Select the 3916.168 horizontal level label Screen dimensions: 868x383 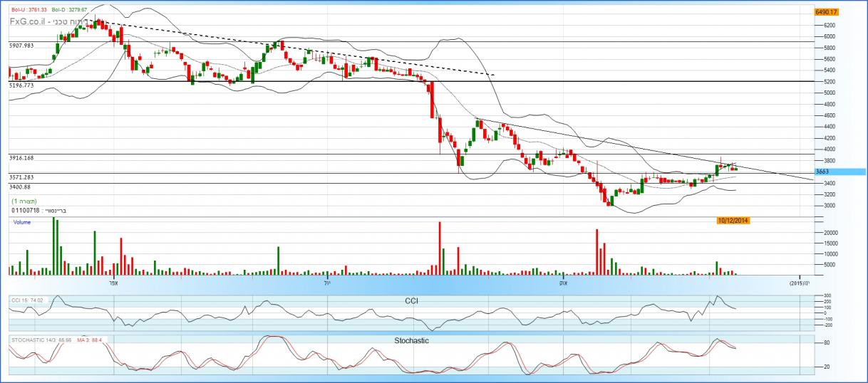coord(21,158)
